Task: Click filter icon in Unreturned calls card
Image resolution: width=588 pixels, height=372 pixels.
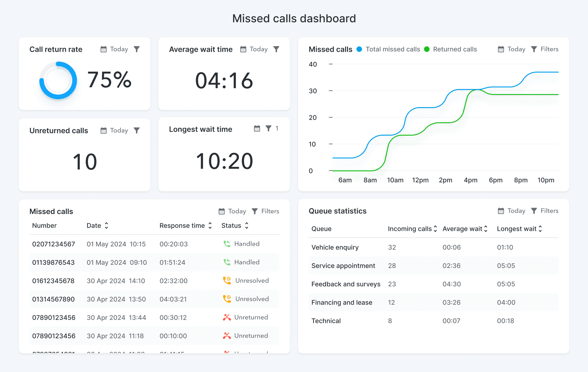Action: (x=137, y=130)
